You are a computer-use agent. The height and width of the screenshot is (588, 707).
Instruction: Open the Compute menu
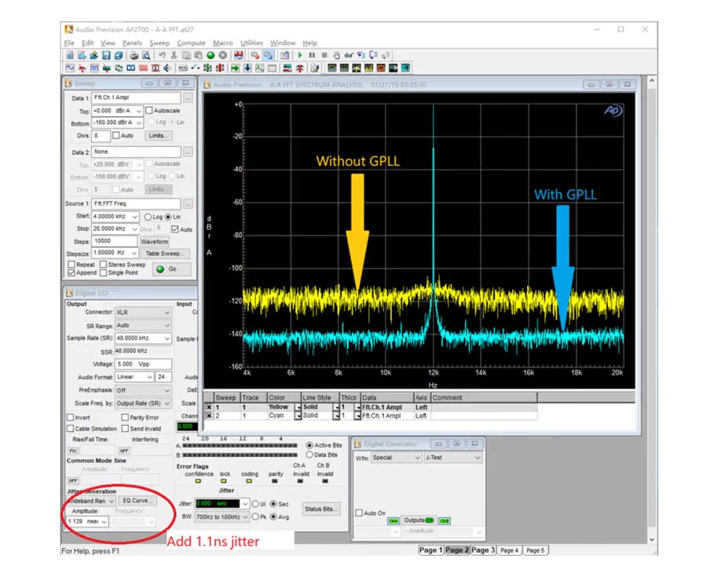191,43
